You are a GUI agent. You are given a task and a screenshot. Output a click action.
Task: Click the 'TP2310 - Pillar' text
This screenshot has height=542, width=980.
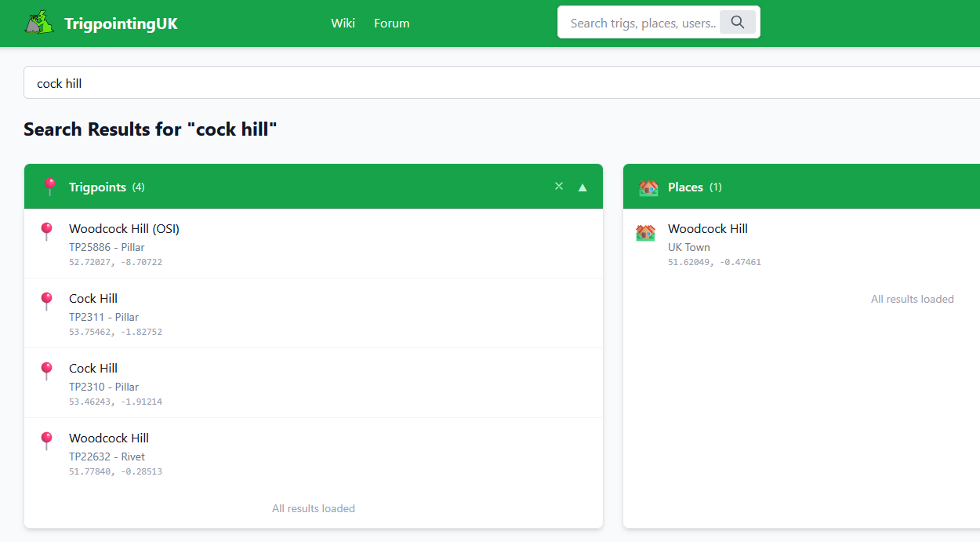pos(103,387)
